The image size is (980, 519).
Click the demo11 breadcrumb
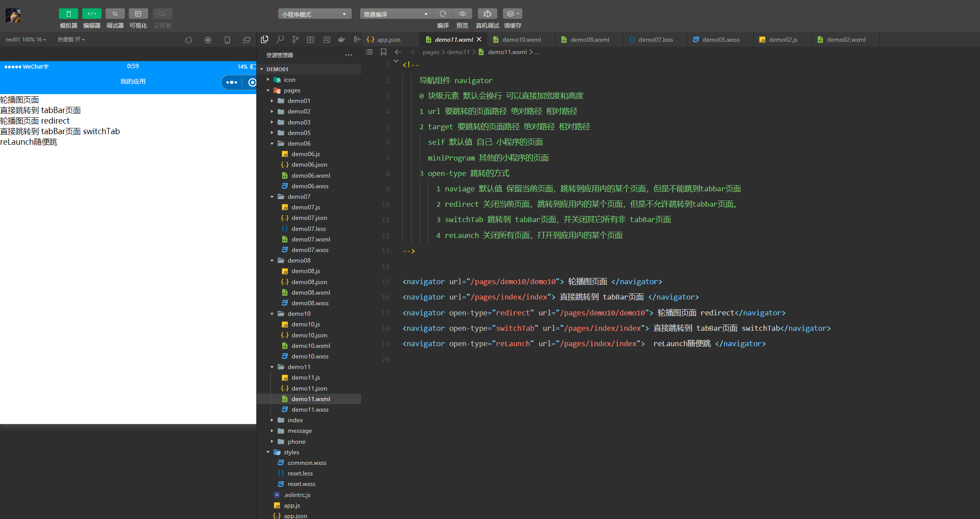tap(458, 52)
